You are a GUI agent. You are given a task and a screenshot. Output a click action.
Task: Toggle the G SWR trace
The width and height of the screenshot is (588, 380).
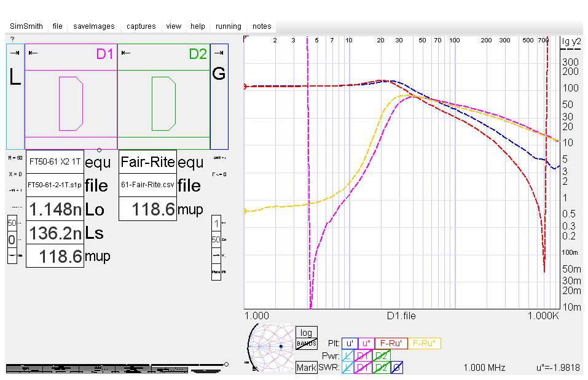tap(397, 368)
